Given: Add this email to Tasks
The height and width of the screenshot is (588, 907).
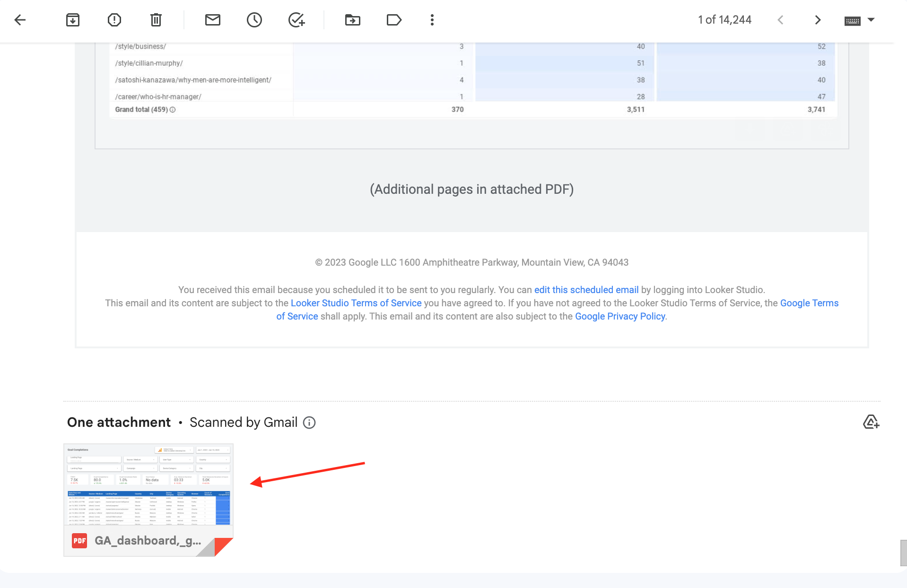Looking at the screenshot, I should point(297,20).
